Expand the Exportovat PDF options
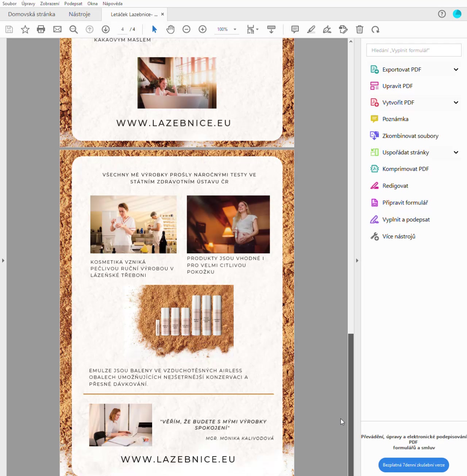Image resolution: width=467 pixels, height=476 pixels. (456, 69)
